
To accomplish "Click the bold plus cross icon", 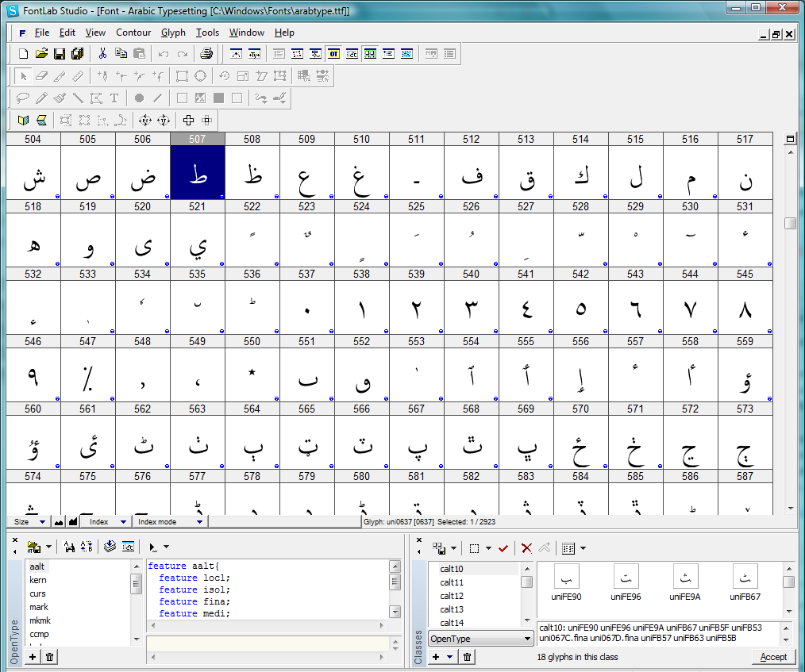I will coord(188,120).
